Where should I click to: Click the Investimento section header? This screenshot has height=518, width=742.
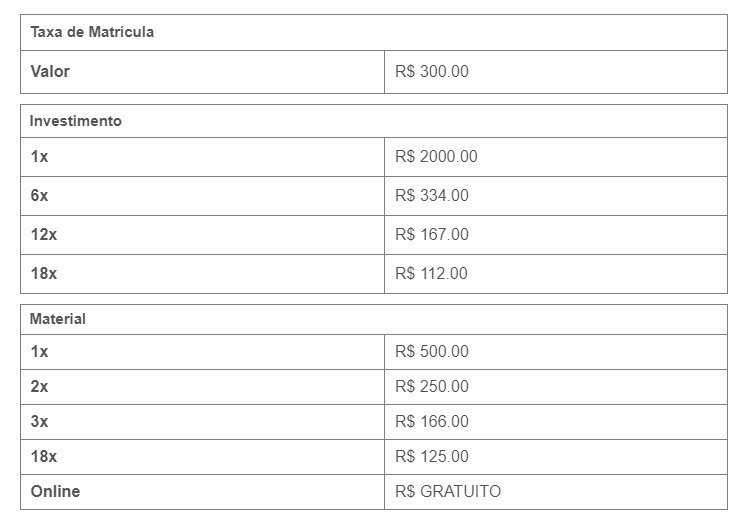click(x=76, y=121)
